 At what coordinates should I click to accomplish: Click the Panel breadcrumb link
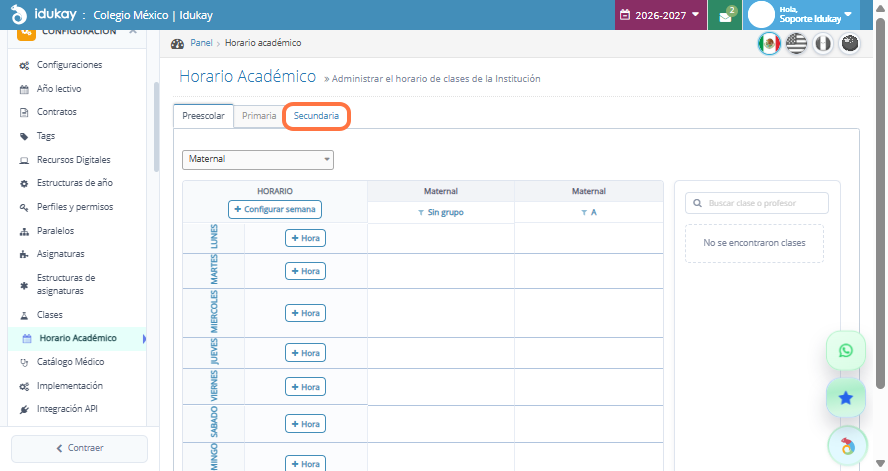[x=201, y=43]
